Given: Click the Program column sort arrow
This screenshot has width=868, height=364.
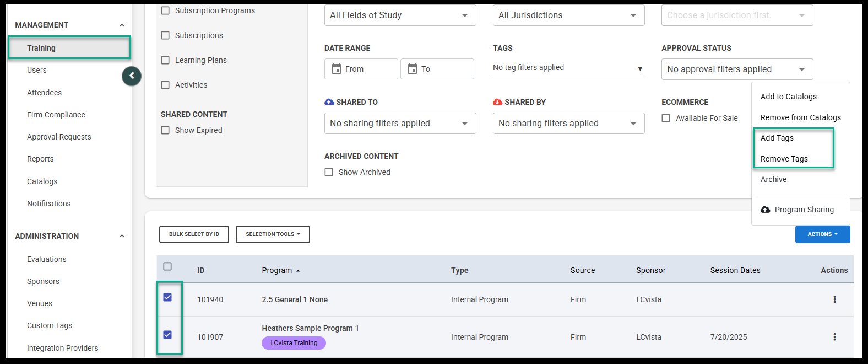Looking at the screenshot, I should [298, 271].
